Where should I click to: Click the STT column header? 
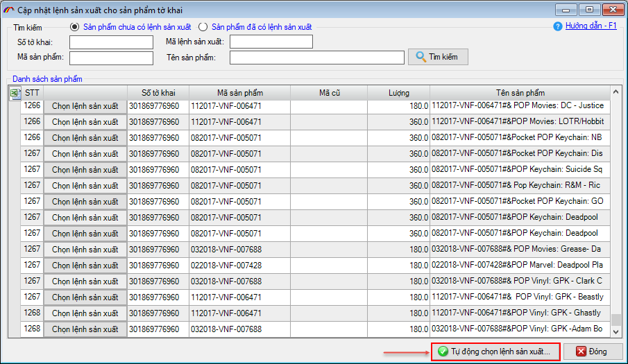pos(32,93)
